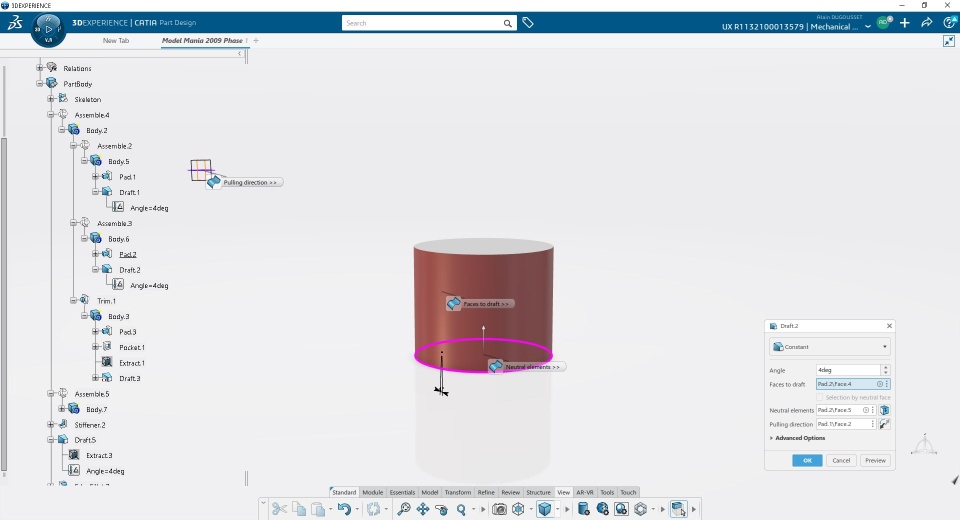The image size is (960, 520).
Task: Click the Paste icon in the bottom toolbar
Action: pos(318,509)
